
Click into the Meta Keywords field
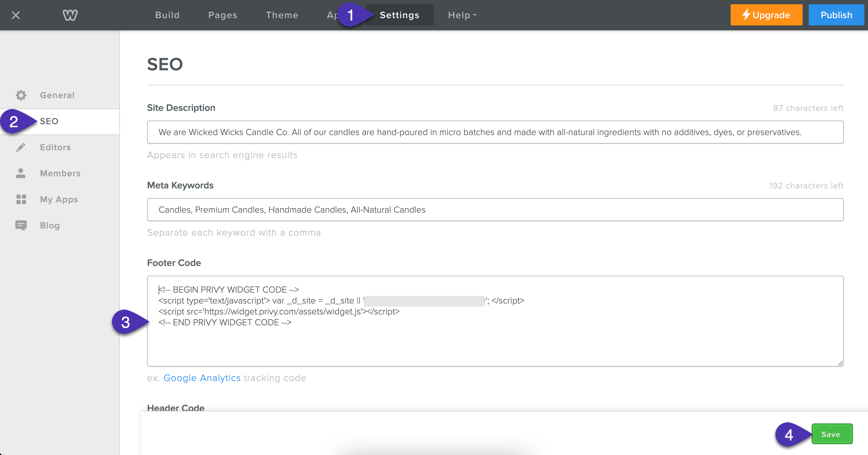pos(495,210)
